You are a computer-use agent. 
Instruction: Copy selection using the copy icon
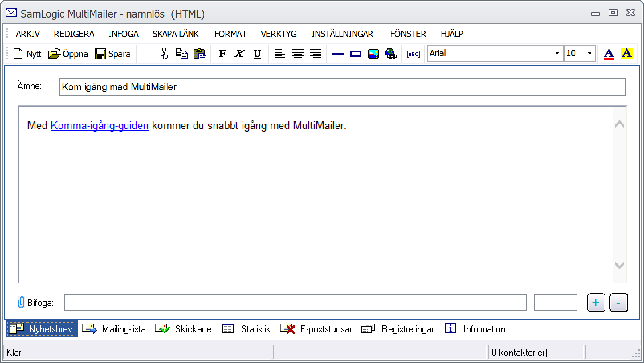click(x=181, y=54)
